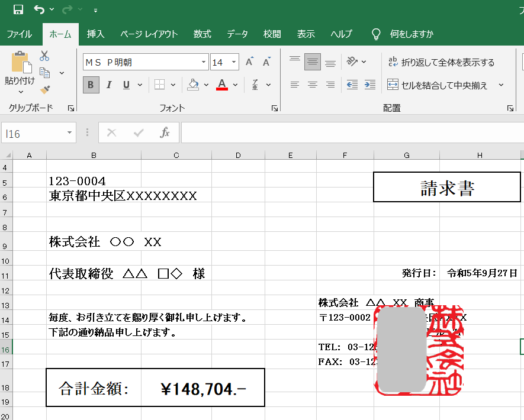Click the Format Painter brush icon

click(x=44, y=90)
